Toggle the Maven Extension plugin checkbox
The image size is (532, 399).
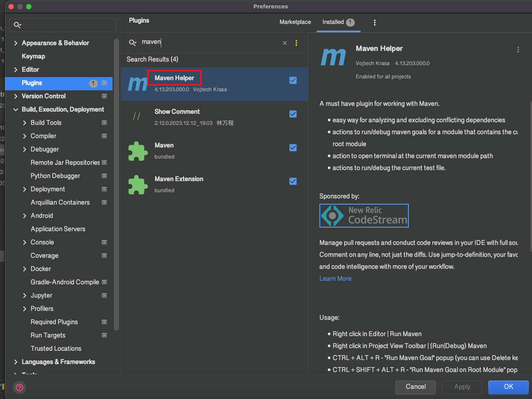click(293, 181)
